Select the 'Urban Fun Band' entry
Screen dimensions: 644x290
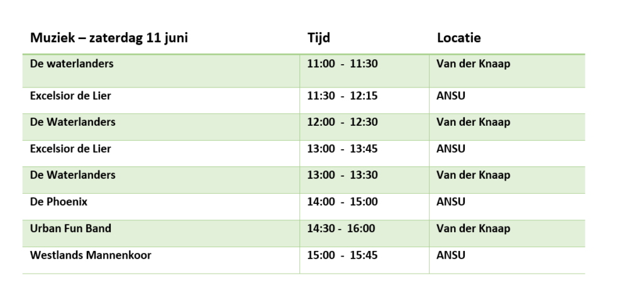click(x=70, y=228)
